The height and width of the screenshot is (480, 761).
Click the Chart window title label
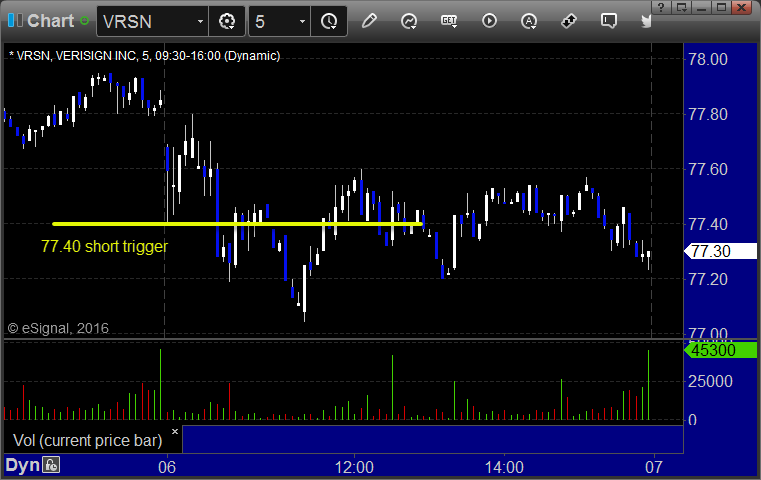50,21
